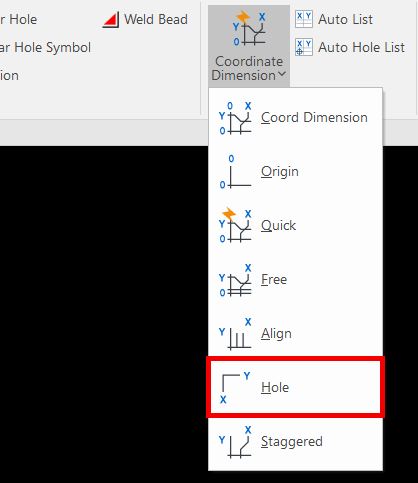Select the Origin menu item text
This screenshot has height=483, width=418.
pos(280,172)
